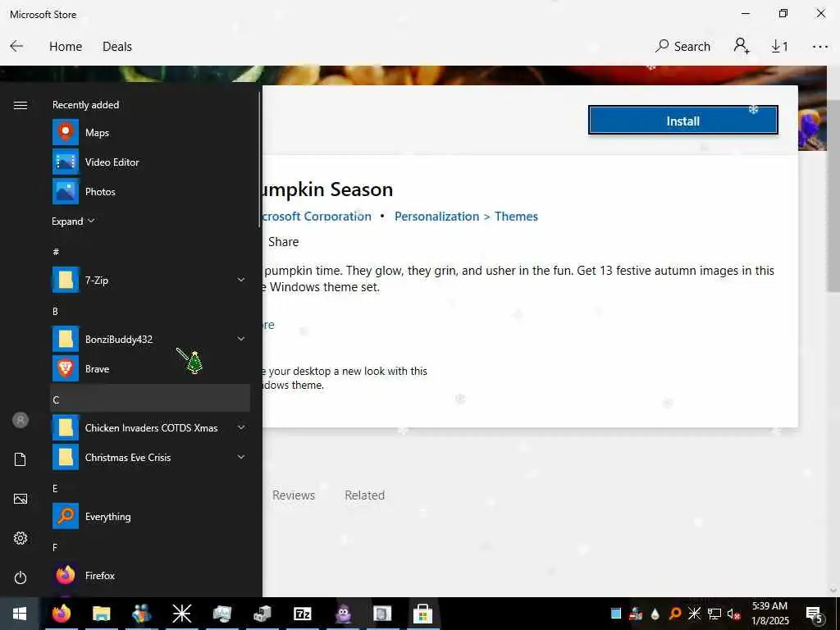
Task: Open the Photos app
Action: [x=150, y=191]
